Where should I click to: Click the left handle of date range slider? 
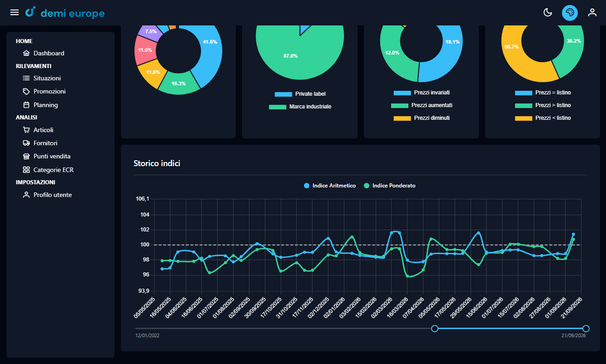[435, 328]
